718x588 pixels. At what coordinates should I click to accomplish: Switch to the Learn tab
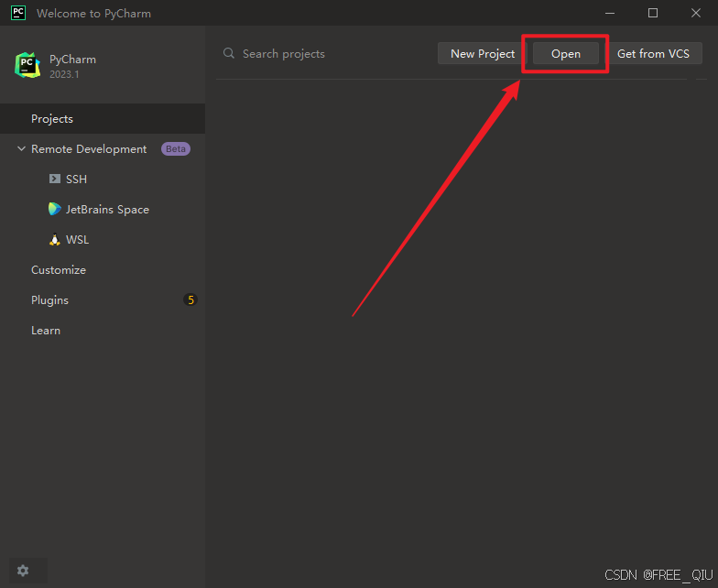[x=46, y=330]
